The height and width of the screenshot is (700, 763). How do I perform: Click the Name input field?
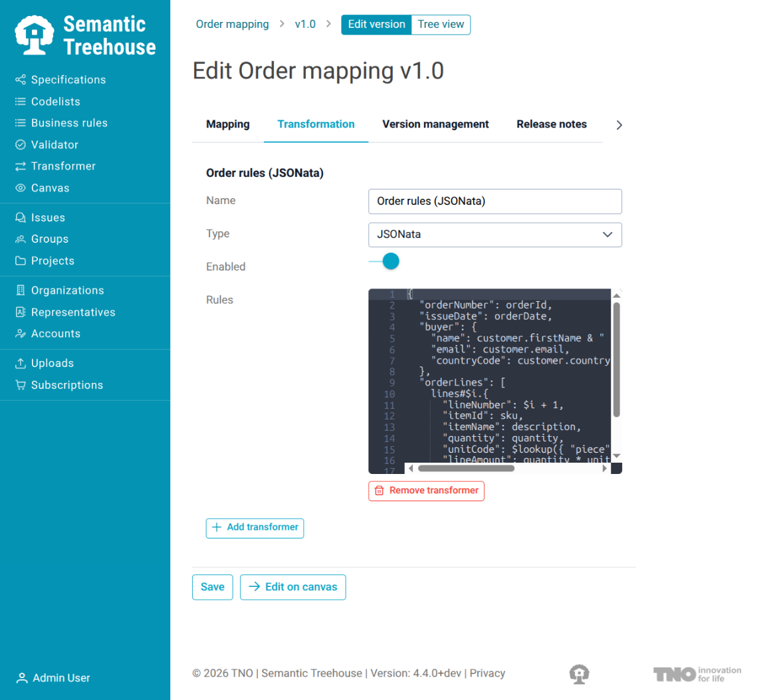coord(495,201)
